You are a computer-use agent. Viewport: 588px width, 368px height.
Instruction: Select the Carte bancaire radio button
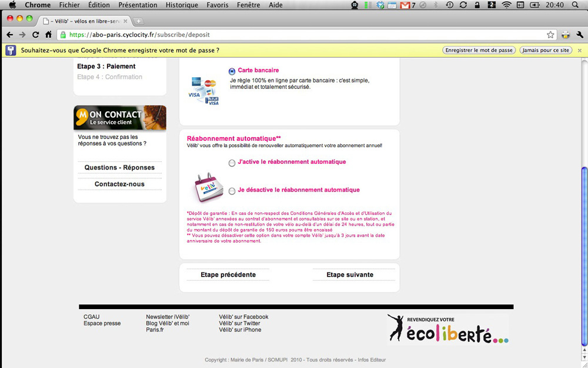coord(232,71)
